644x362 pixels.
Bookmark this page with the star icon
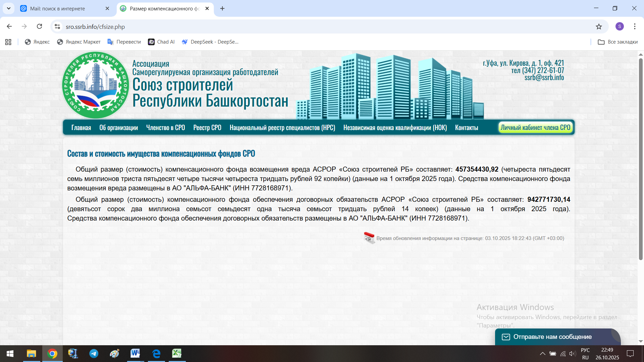point(599,26)
